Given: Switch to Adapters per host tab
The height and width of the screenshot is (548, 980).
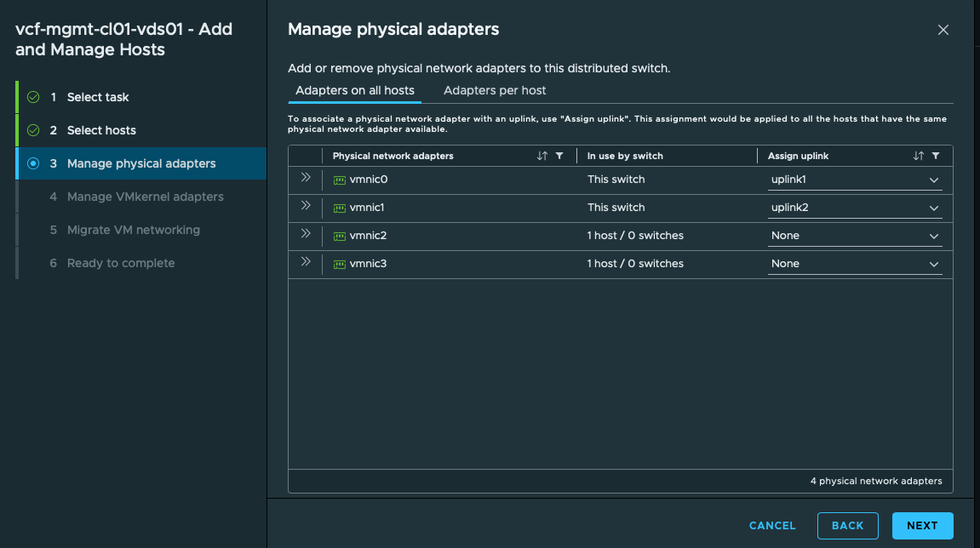Looking at the screenshot, I should coord(495,90).
